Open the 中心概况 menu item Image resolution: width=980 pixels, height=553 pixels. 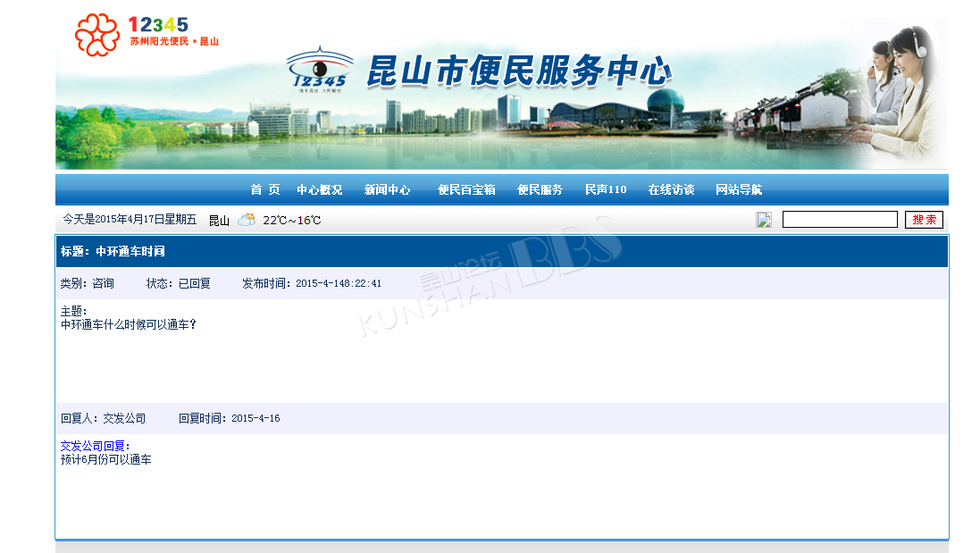point(320,190)
